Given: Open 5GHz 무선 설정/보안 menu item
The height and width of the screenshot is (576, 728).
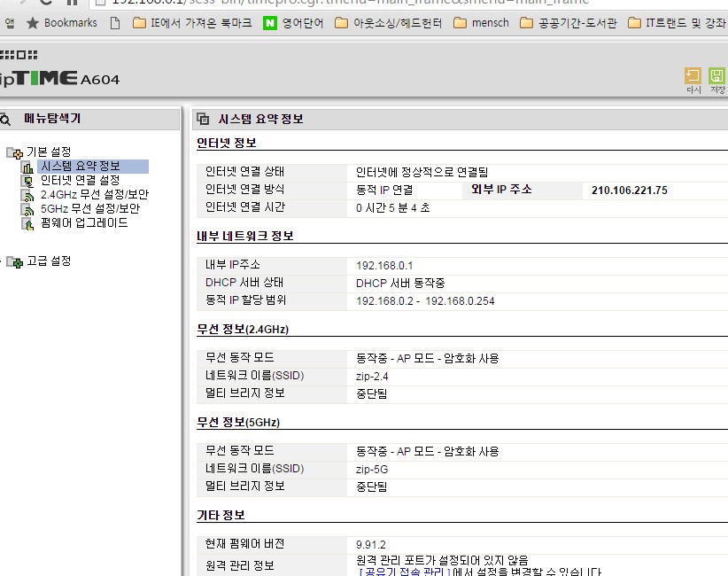Looking at the screenshot, I should [90, 208].
